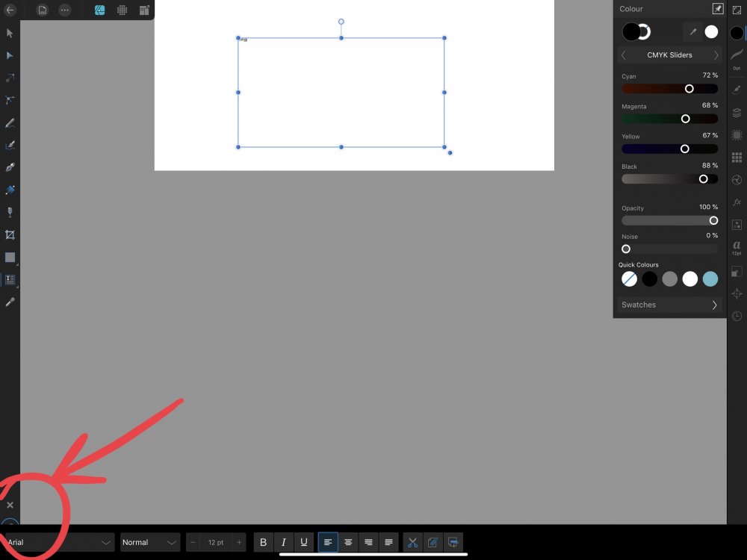Edit the Cyan 72 % value
This screenshot has height=560, width=747.
[x=710, y=75]
